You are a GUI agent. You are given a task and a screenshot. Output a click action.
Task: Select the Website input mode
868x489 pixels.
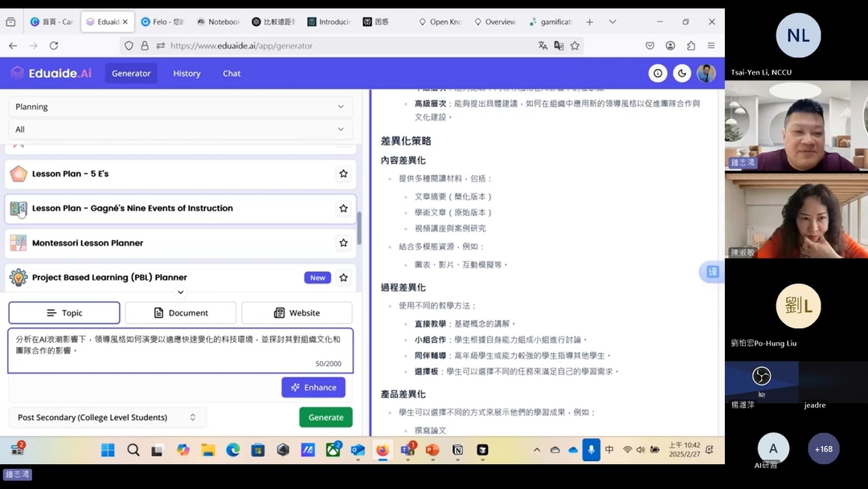[297, 312]
